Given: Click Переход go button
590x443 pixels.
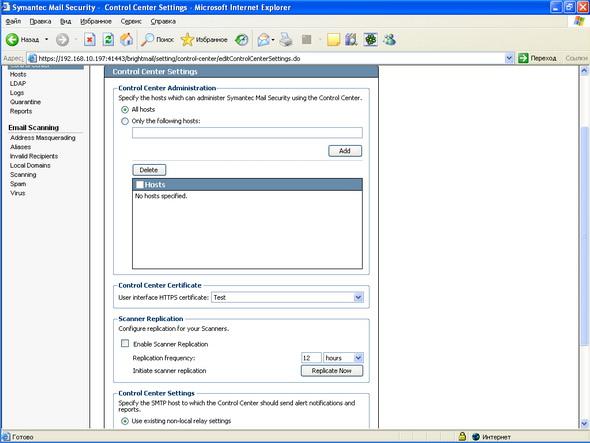Looking at the screenshot, I should tap(537, 58).
